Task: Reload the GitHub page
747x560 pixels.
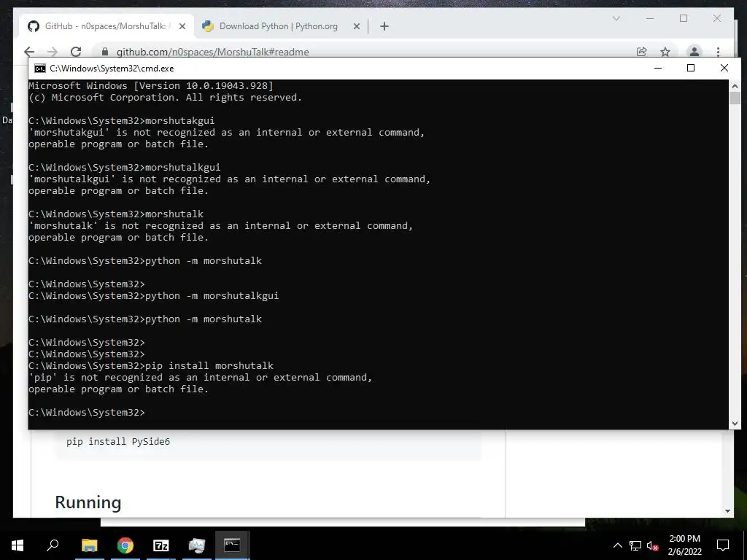Action: (76, 52)
